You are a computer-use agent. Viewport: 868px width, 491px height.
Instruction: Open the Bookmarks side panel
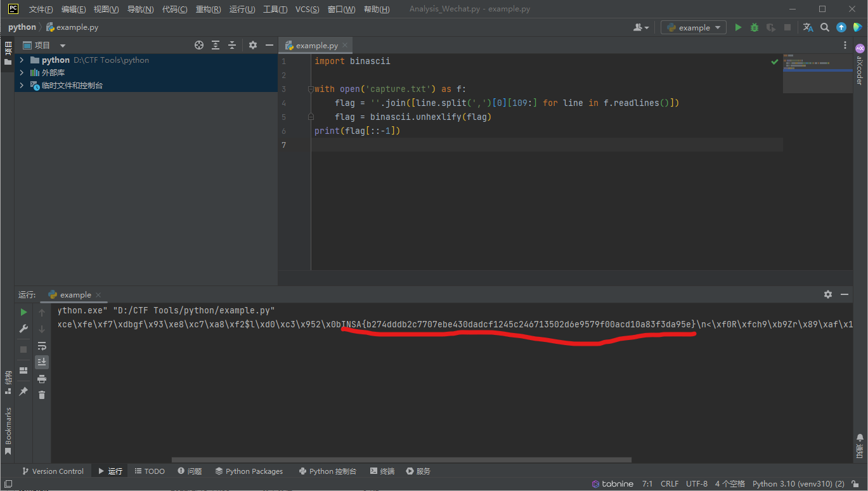(8, 431)
